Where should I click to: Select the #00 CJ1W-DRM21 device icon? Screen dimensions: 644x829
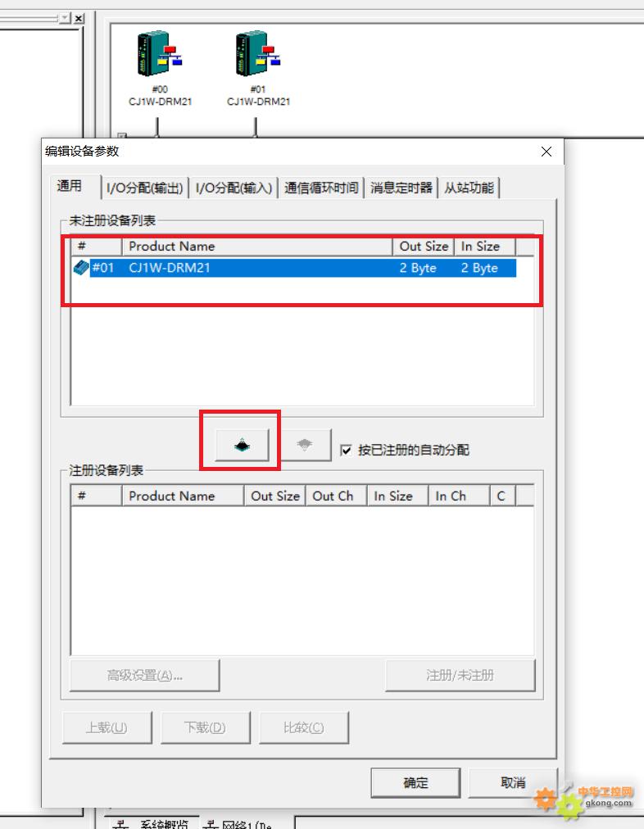pos(160,54)
